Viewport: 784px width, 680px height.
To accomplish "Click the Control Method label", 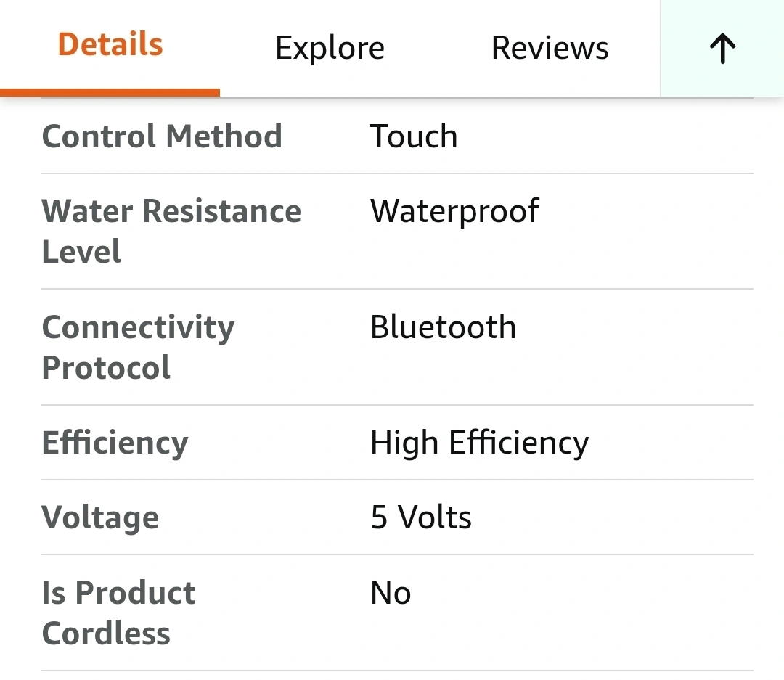I will coord(162,136).
